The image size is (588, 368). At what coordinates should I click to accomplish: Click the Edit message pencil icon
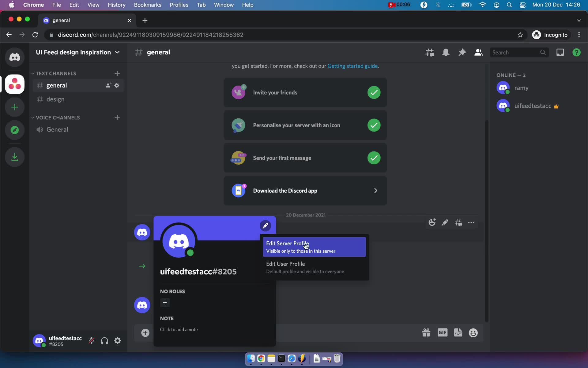click(445, 223)
